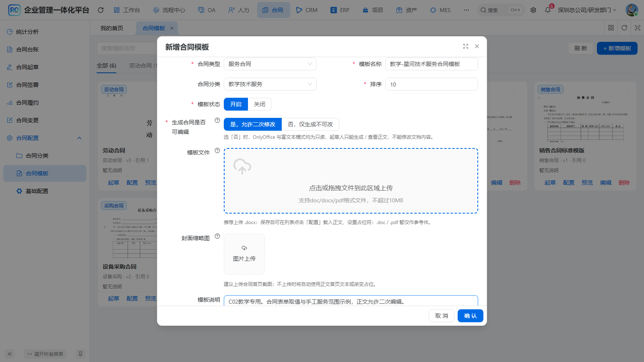
Task: Click the 模板说明 text area
Action: click(x=351, y=301)
